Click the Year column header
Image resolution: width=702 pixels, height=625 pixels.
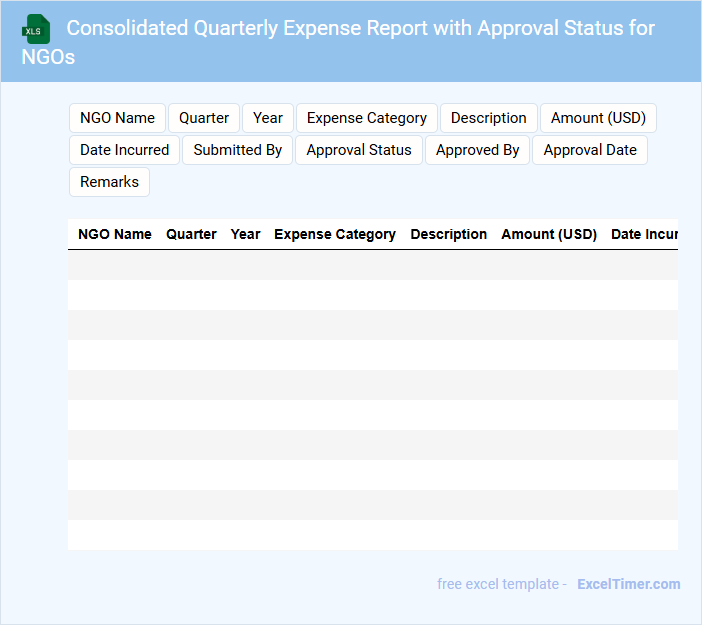click(x=245, y=234)
